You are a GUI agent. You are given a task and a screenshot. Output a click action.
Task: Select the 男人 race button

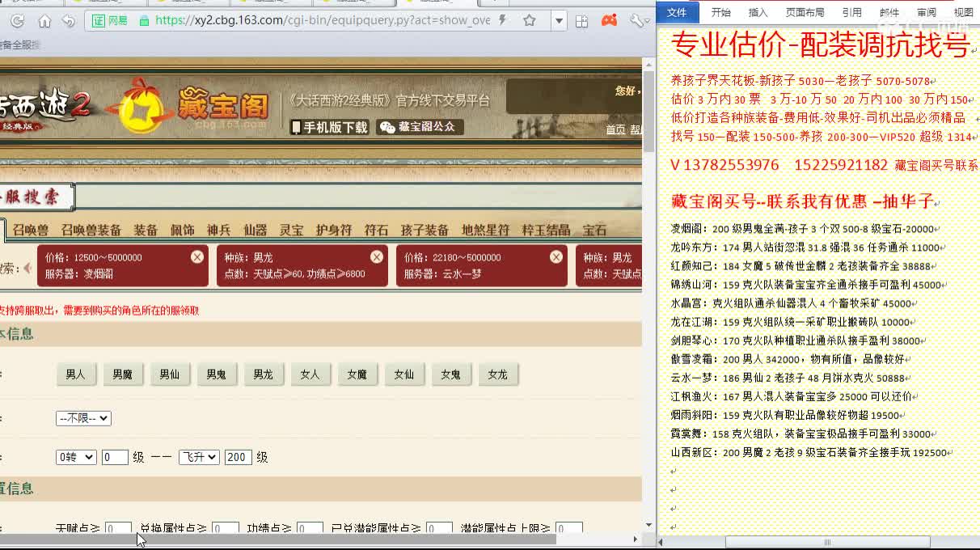pyautogui.click(x=75, y=374)
